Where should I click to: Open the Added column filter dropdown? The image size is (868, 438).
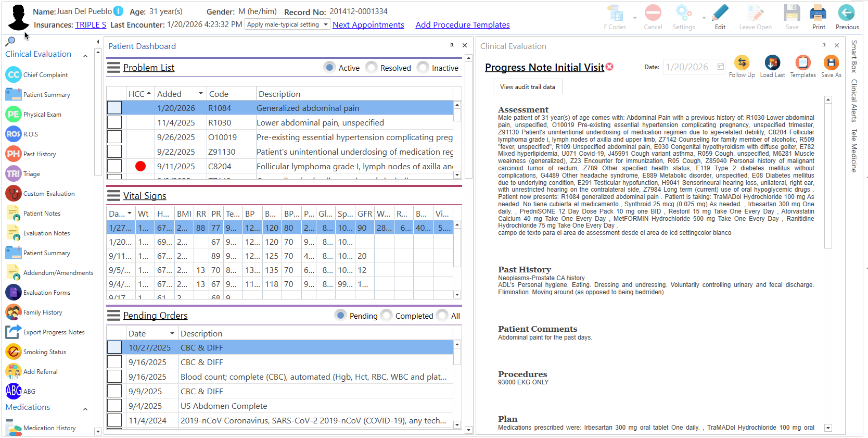point(200,94)
